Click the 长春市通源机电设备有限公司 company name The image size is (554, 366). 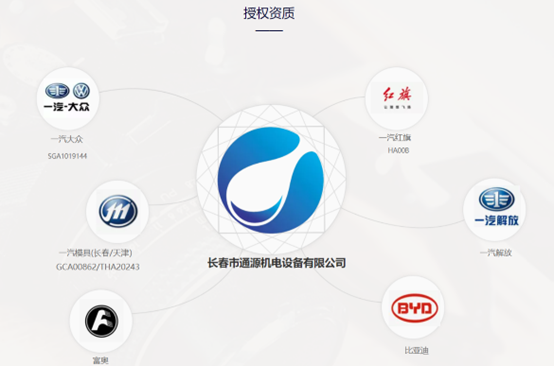tap(277, 263)
